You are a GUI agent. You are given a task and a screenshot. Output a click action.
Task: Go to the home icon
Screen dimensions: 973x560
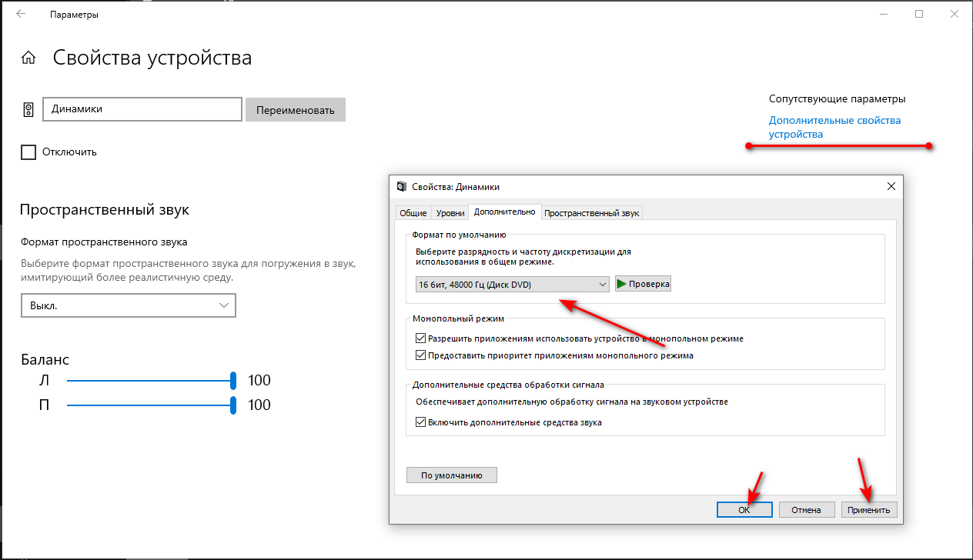point(28,58)
